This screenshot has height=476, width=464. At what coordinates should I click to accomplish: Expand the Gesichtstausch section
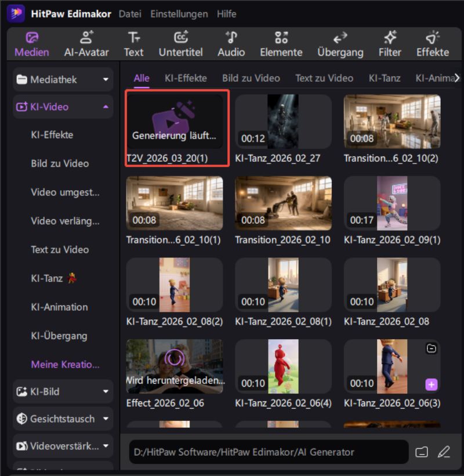point(106,419)
